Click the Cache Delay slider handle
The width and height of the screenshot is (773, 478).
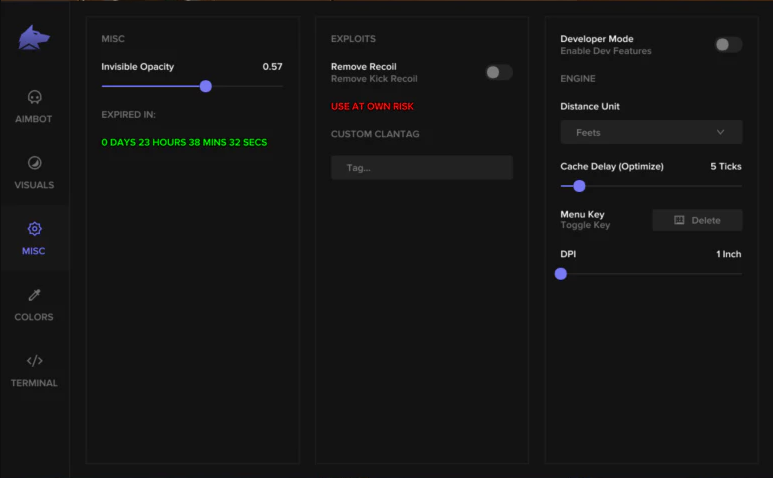pyautogui.click(x=579, y=186)
